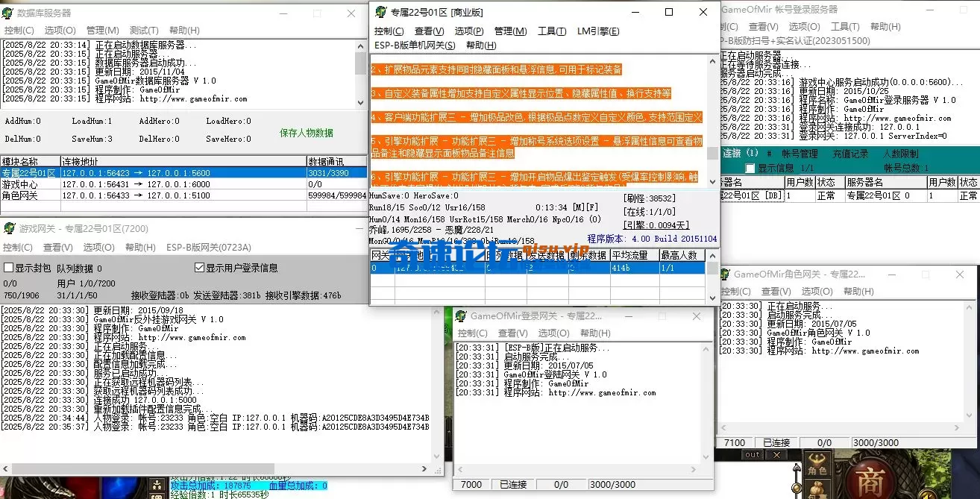Open 帮助(H) menu in database server window

coord(184,31)
